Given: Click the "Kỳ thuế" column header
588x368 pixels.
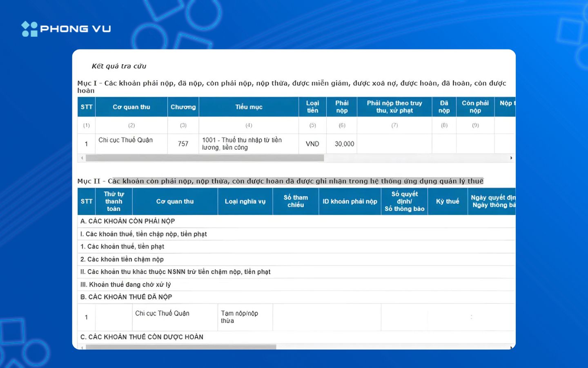Looking at the screenshot, I should pyautogui.click(x=448, y=202).
